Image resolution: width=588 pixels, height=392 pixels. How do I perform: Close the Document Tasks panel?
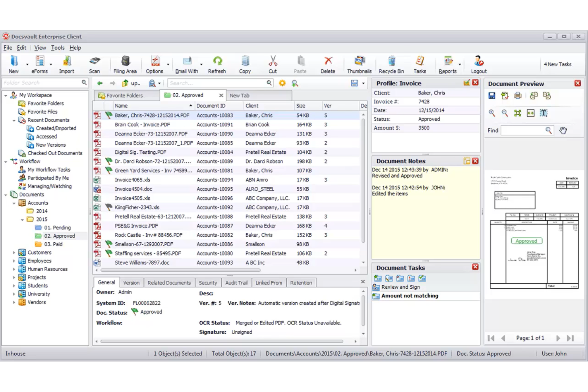pos(475,267)
